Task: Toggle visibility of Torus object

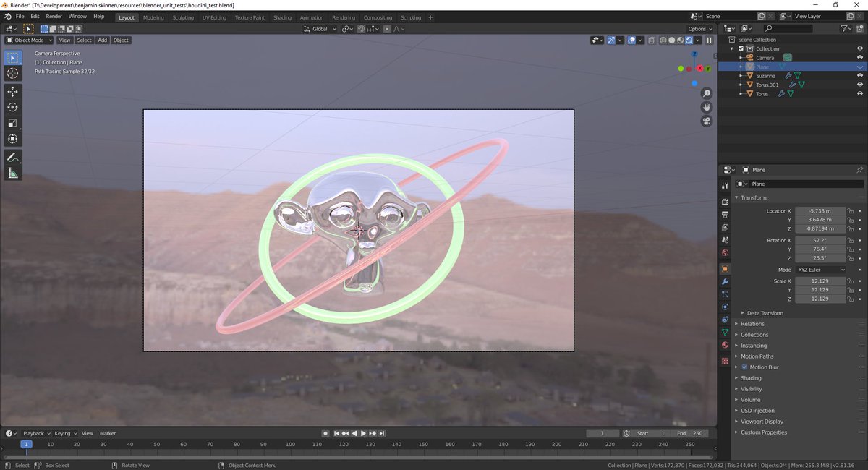Action: pyautogui.click(x=860, y=93)
